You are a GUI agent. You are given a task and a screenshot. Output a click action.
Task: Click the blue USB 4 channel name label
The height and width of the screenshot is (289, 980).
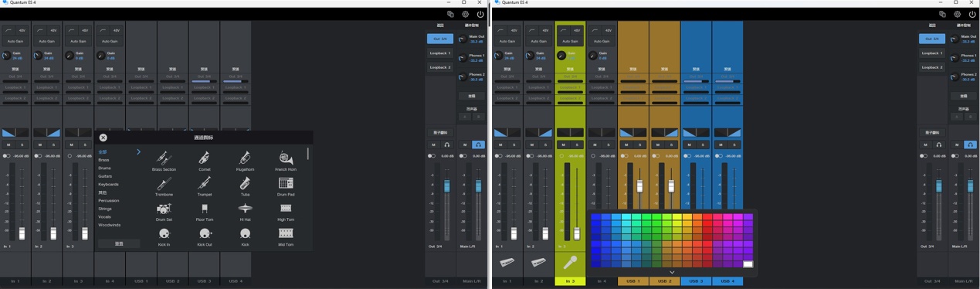[727, 281]
